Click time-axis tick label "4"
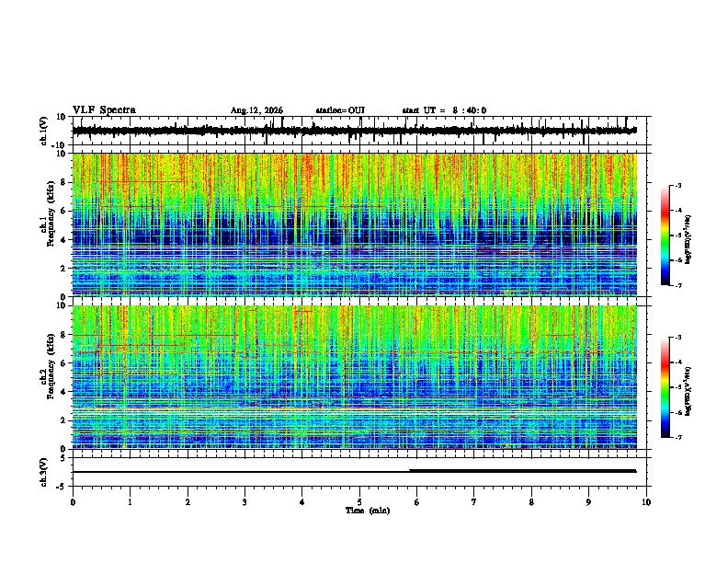728x563 pixels. tap(302, 502)
